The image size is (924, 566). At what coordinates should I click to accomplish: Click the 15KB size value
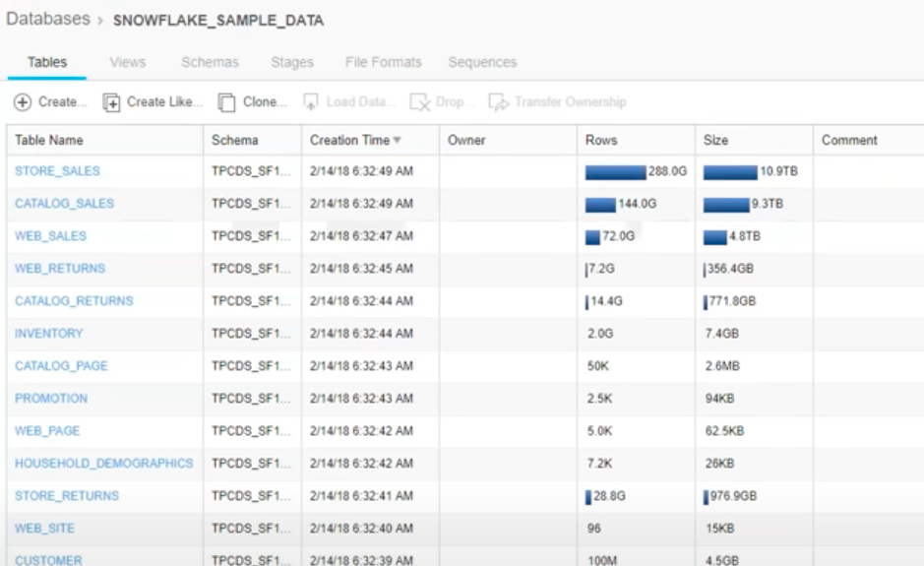tap(719, 528)
